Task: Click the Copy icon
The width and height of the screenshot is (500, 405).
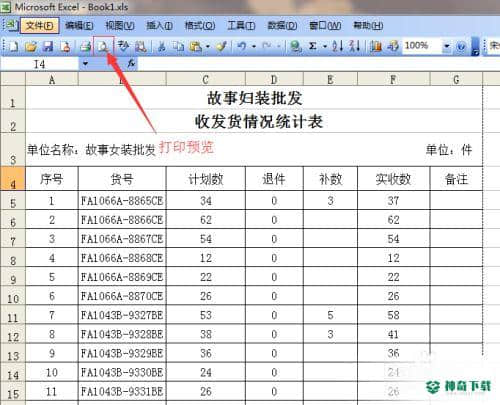Action: (x=179, y=46)
